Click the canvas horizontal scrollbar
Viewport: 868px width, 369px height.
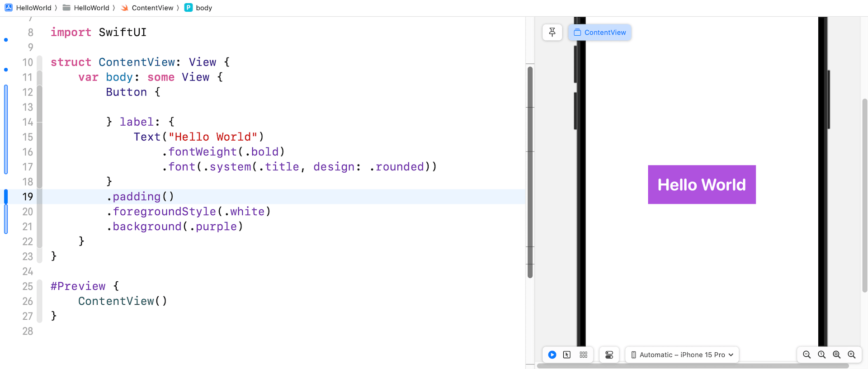tap(692, 366)
